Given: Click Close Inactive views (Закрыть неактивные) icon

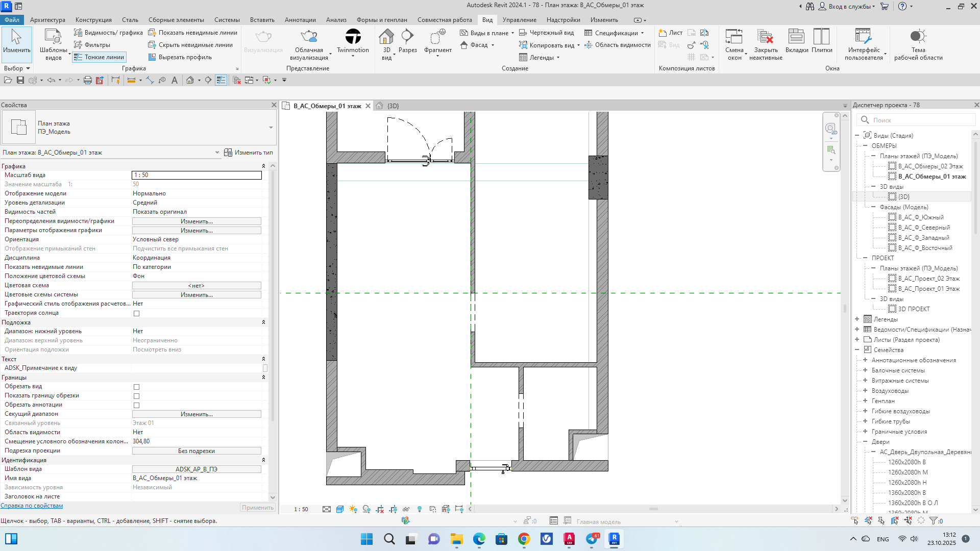Looking at the screenshot, I should (765, 37).
